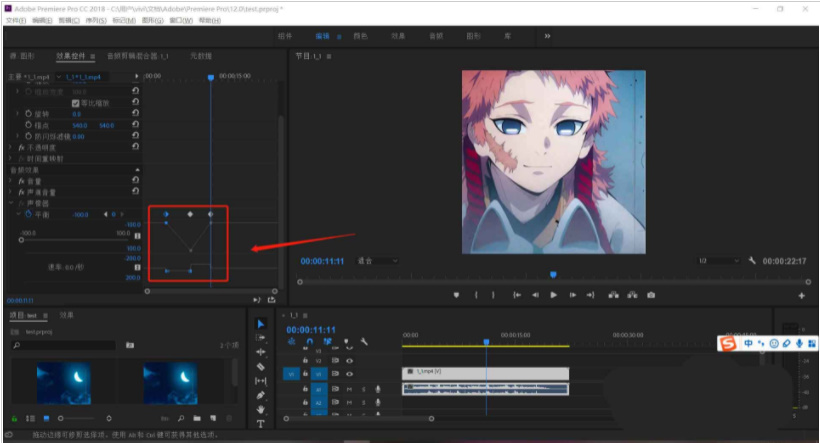Screen dimensions: 820x443
Task: Open the zoom level dropdown in monitor
Action: click(378, 261)
